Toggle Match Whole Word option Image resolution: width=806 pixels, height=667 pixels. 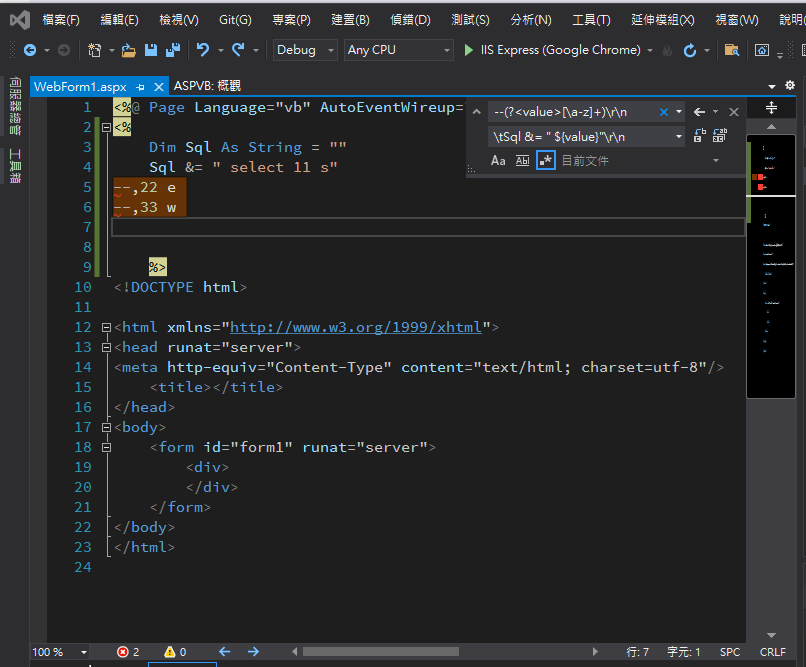click(522, 160)
